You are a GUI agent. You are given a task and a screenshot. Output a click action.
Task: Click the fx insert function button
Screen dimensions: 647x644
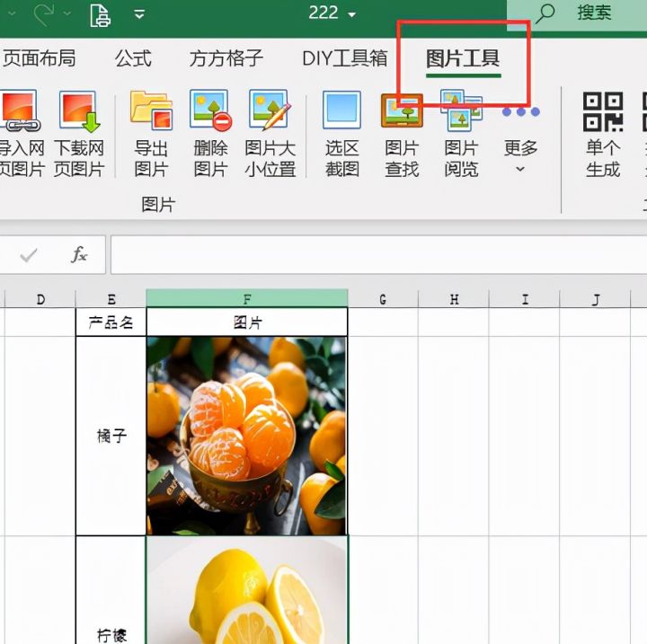[79, 254]
